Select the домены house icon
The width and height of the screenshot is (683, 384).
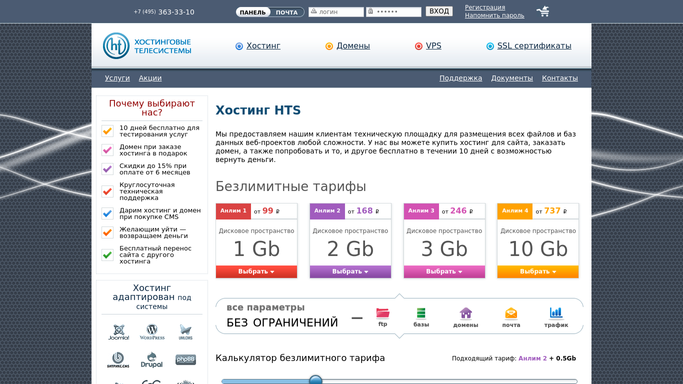pyautogui.click(x=466, y=313)
